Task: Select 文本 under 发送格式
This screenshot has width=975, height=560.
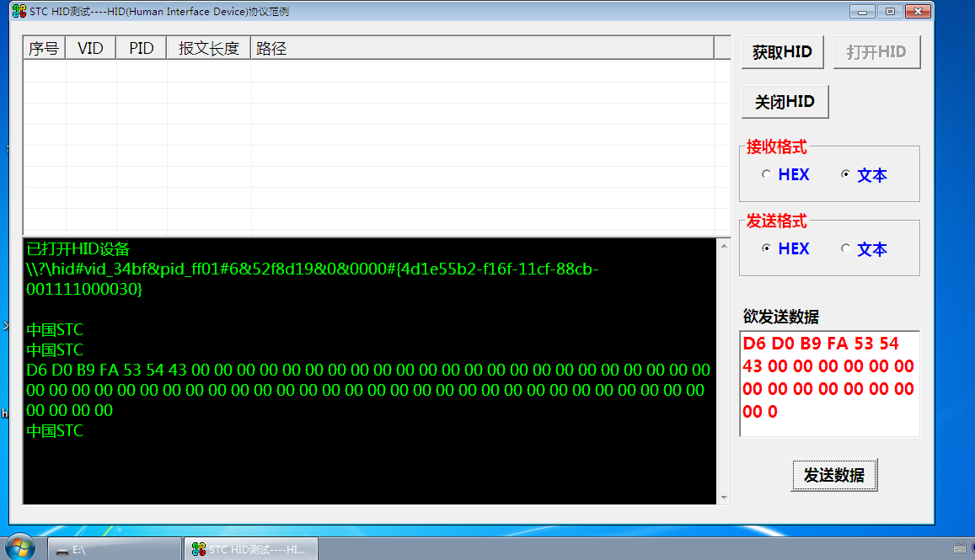Action: (864, 249)
